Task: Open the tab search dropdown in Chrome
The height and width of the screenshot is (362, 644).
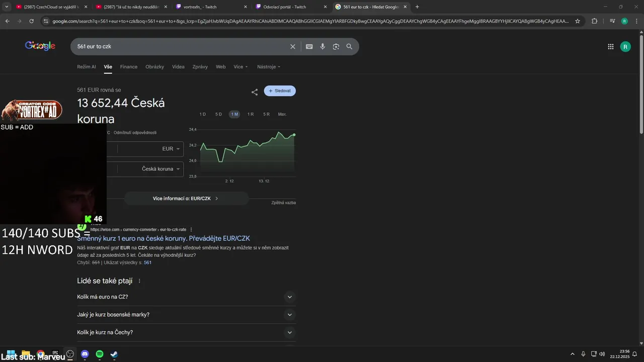Action: point(7,7)
